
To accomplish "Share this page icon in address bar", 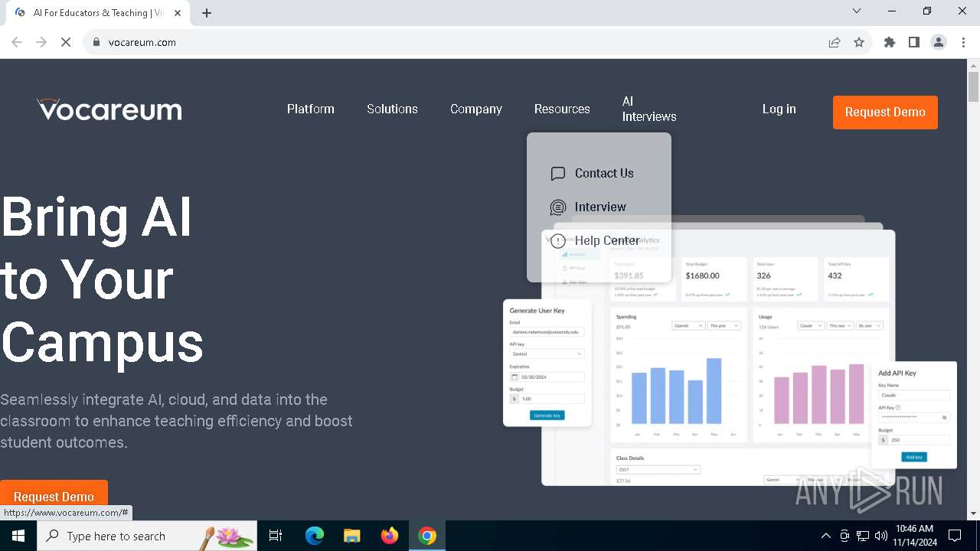I will coord(835,42).
